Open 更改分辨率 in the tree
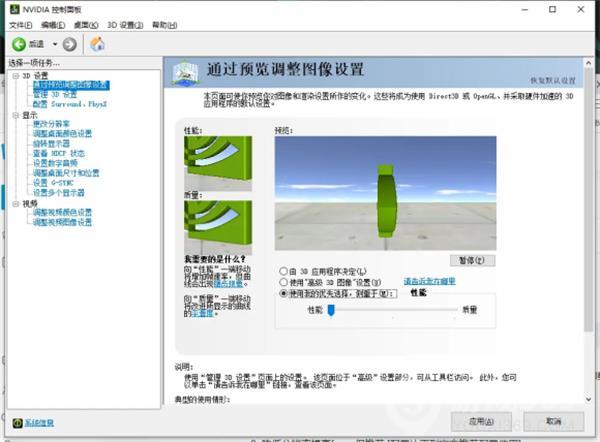This screenshot has width=600, height=442. coord(51,124)
